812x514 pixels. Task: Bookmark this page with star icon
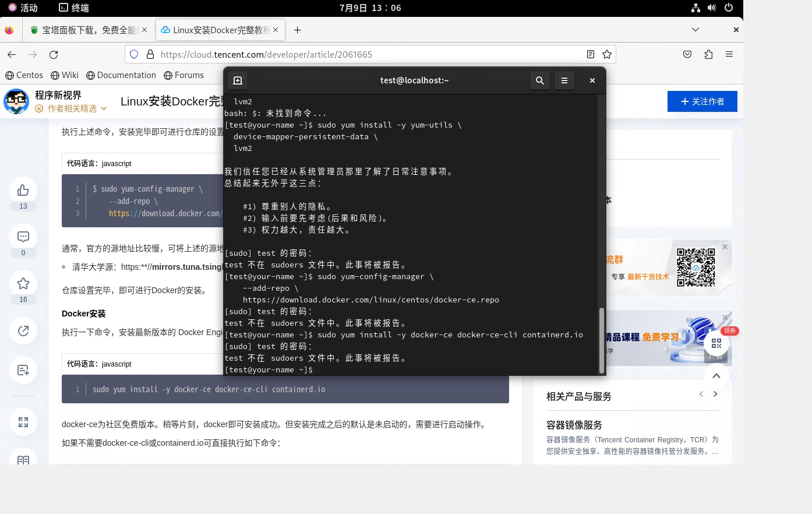(607, 54)
